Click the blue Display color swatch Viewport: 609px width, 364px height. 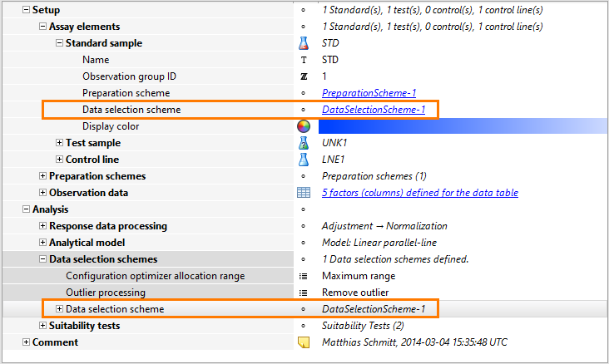[x=463, y=126]
